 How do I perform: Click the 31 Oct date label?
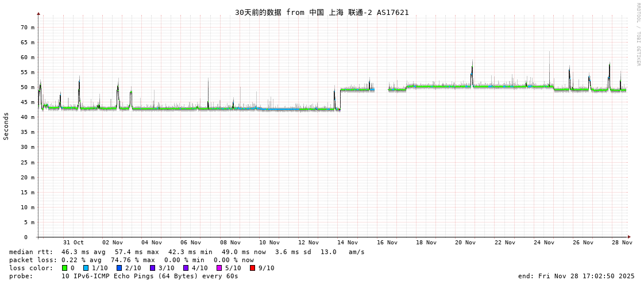73,243
